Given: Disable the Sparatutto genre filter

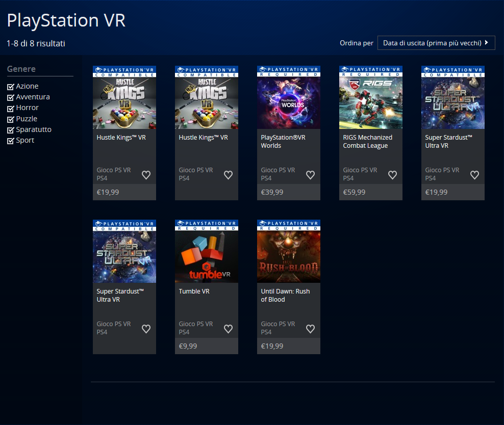Looking at the screenshot, I should click(x=11, y=130).
